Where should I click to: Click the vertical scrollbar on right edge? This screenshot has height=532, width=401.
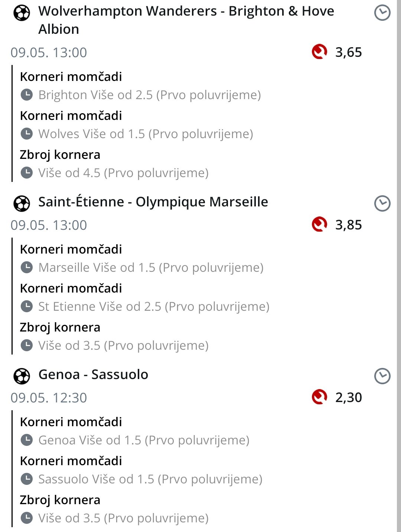399,266
